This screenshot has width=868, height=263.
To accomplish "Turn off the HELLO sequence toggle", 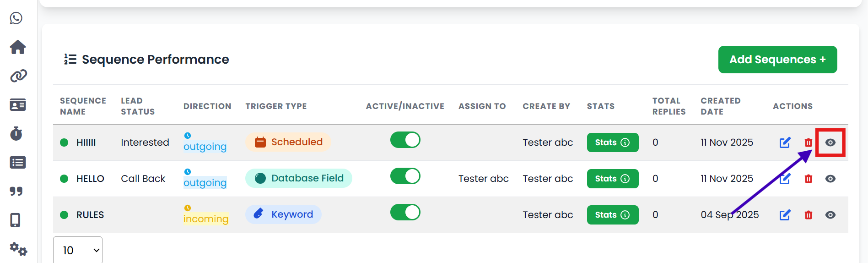I will 405,176.
